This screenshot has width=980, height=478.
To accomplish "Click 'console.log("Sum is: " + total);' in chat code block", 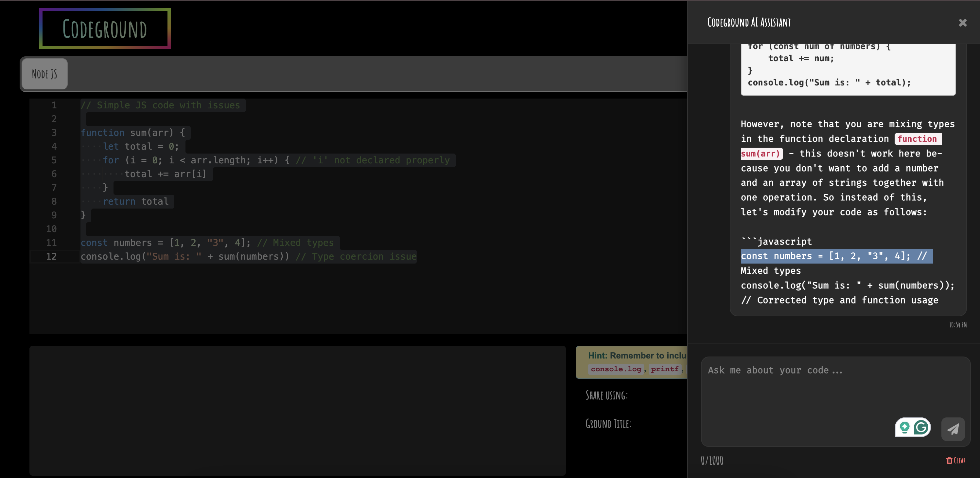I will tap(829, 83).
